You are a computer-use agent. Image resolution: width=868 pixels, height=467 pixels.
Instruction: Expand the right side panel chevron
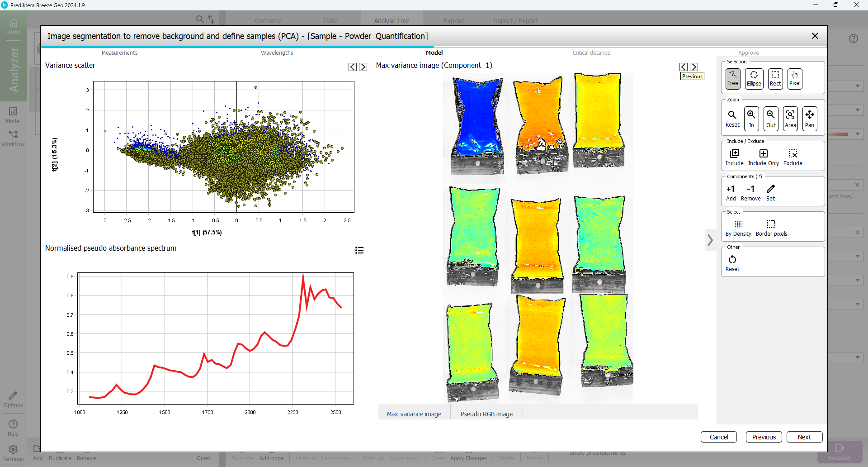click(710, 240)
